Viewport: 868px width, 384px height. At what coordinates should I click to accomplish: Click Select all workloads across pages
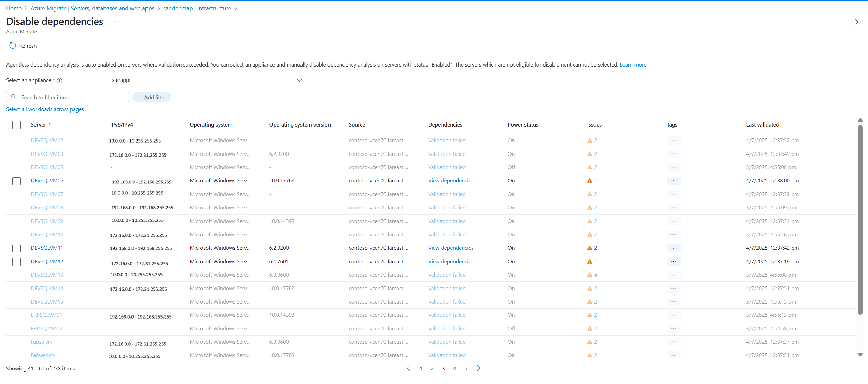click(45, 109)
